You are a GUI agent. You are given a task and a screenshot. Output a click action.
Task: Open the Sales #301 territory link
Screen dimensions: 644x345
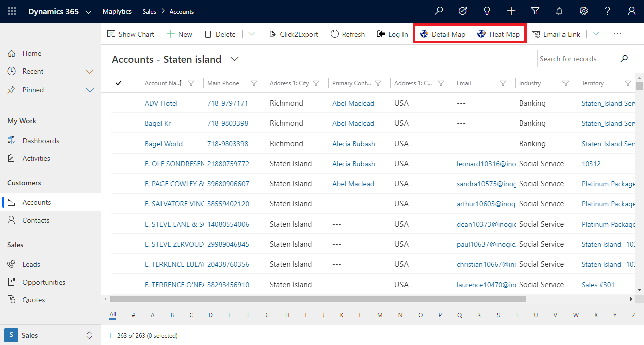click(598, 285)
